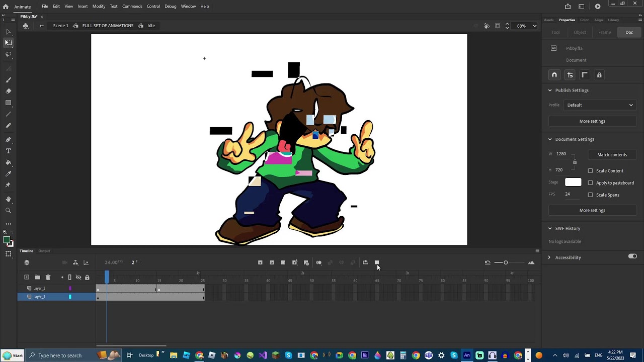Open the stage zoom percentage dropdown

click(x=534, y=26)
